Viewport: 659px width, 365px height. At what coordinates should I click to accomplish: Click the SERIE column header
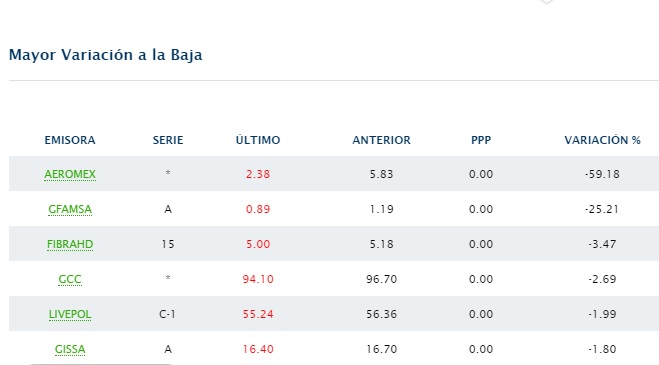tap(168, 140)
